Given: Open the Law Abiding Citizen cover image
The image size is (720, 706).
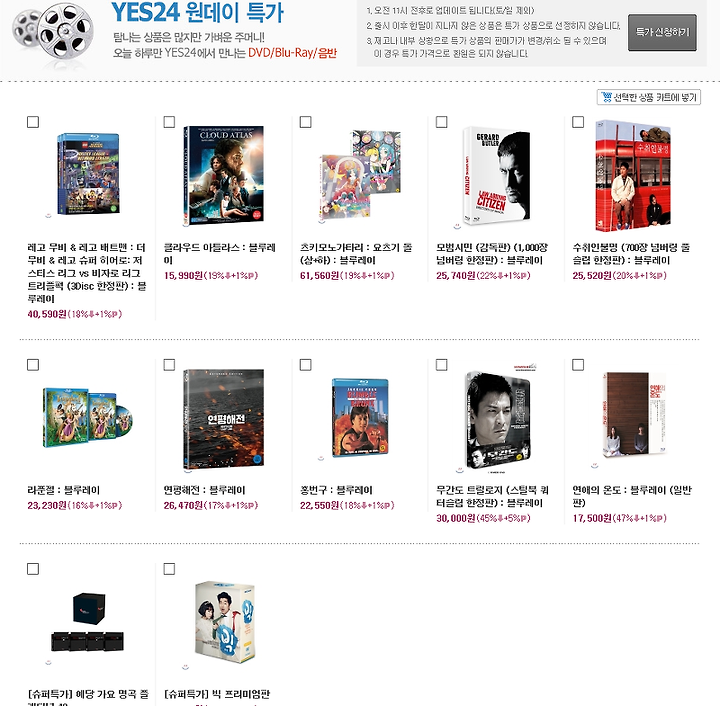Looking at the screenshot, I should coord(496,176).
